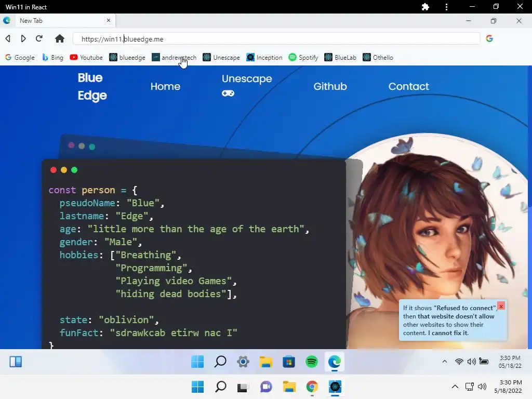The width and height of the screenshot is (532, 399).
Task: Click the WiFi icon in inner tray
Action: tap(459, 362)
